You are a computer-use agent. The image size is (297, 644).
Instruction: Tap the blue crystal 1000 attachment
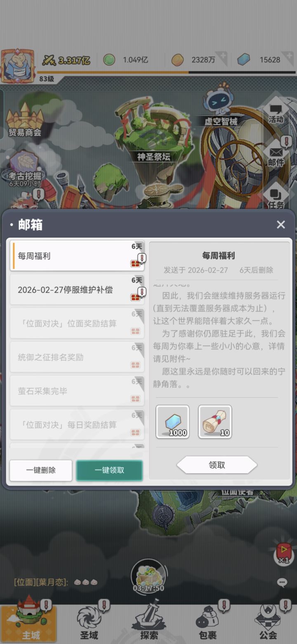pos(172,422)
